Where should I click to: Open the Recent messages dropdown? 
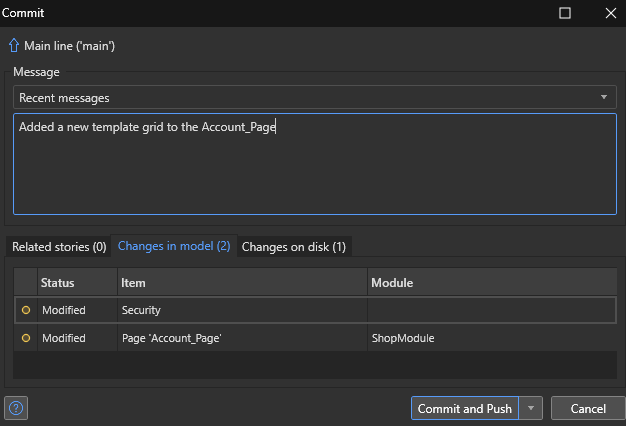click(x=315, y=98)
